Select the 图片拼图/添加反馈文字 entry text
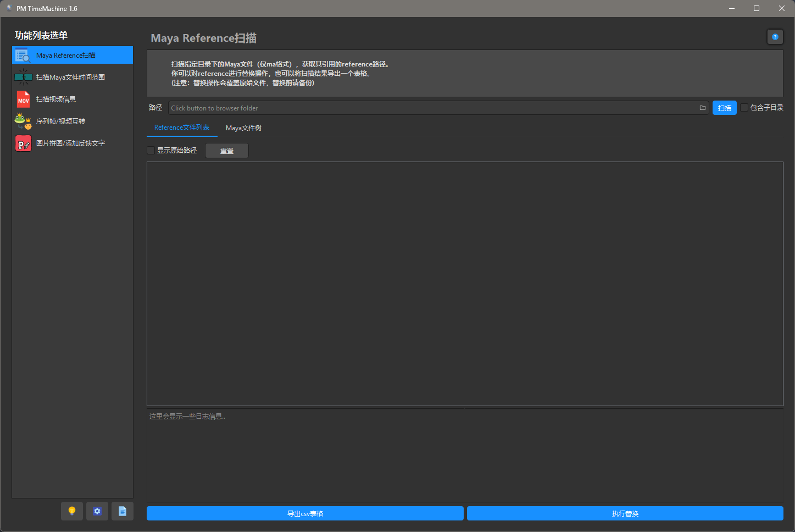 tap(70, 143)
